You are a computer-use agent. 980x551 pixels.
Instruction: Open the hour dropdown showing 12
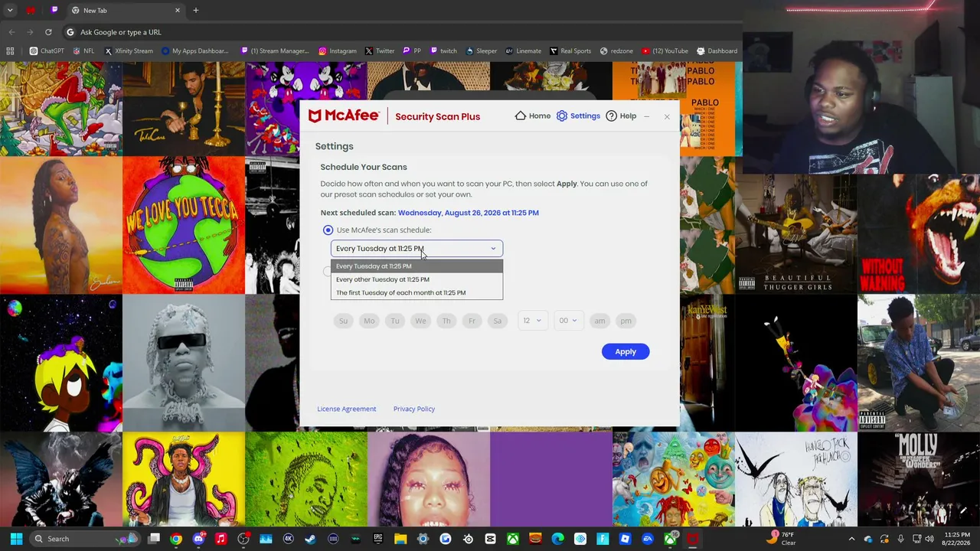[532, 321]
